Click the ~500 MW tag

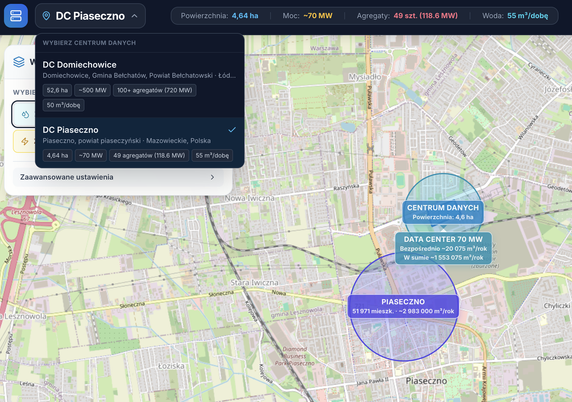(92, 90)
